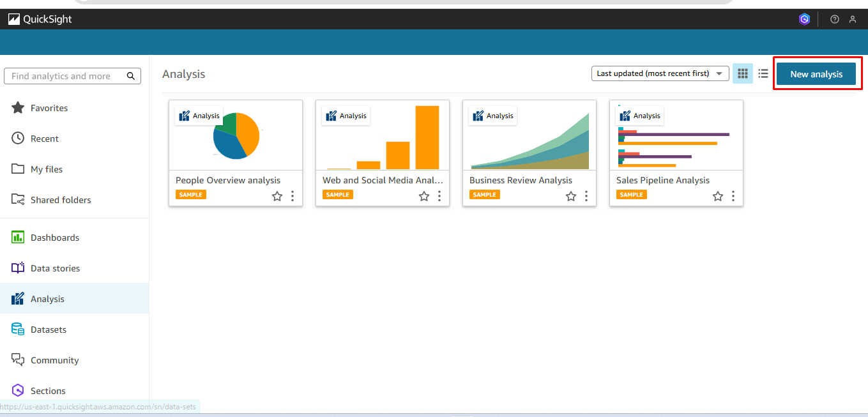
Task: Switch to grid view layout
Action: click(x=742, y=73)
